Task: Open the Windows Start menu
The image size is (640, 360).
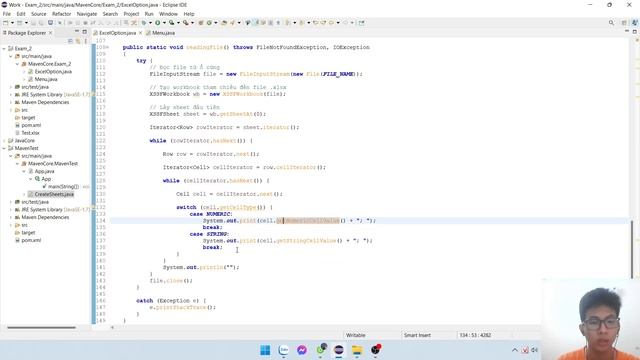Action: [x=265, y=350]
